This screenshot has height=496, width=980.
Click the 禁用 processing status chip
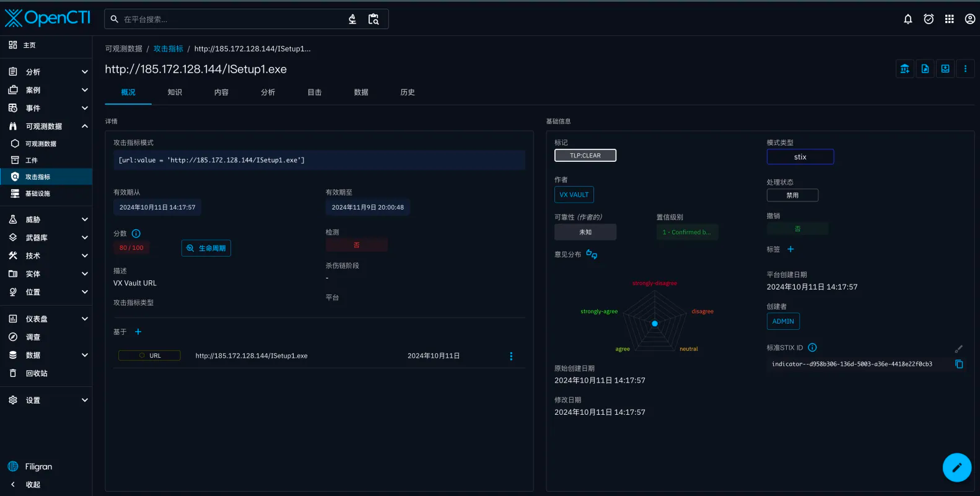[x=793, y=195]
